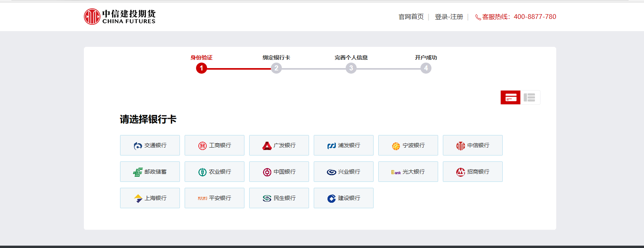Viewport: 644px width, 248px height.
Task: Choose 广发银行 as the bank
Action: (x=279, y=145)
